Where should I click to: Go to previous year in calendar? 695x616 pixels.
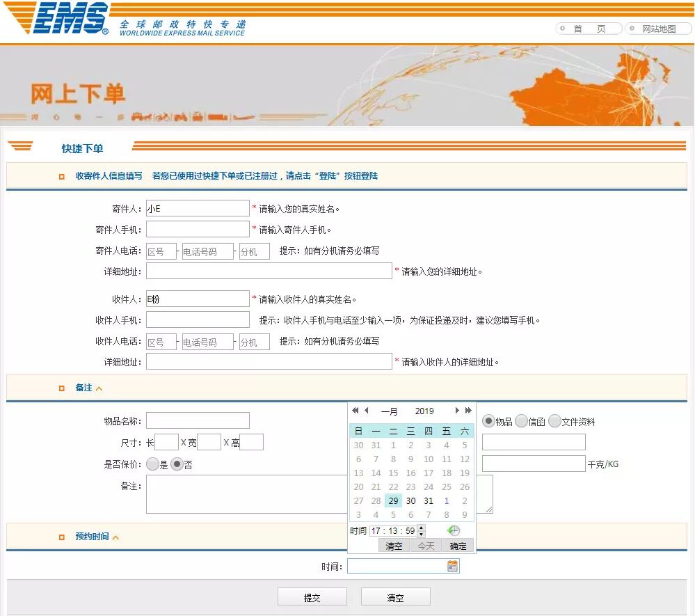(x=356, y=411)
